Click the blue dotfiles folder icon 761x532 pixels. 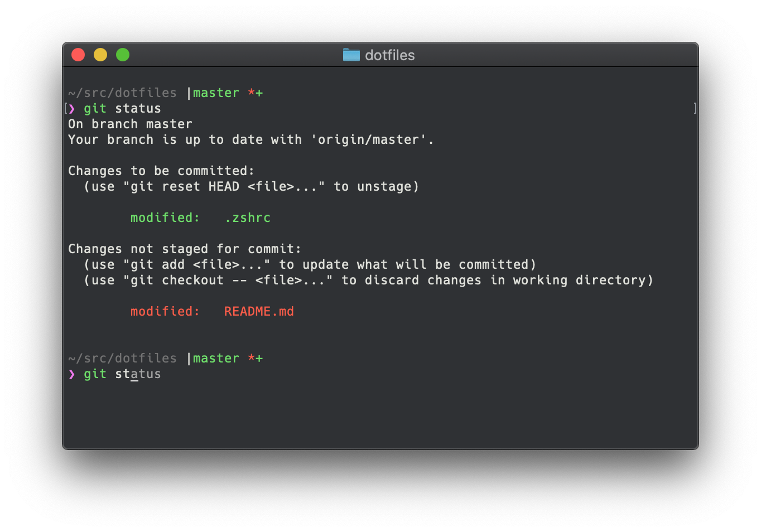(x=351, y=55)
